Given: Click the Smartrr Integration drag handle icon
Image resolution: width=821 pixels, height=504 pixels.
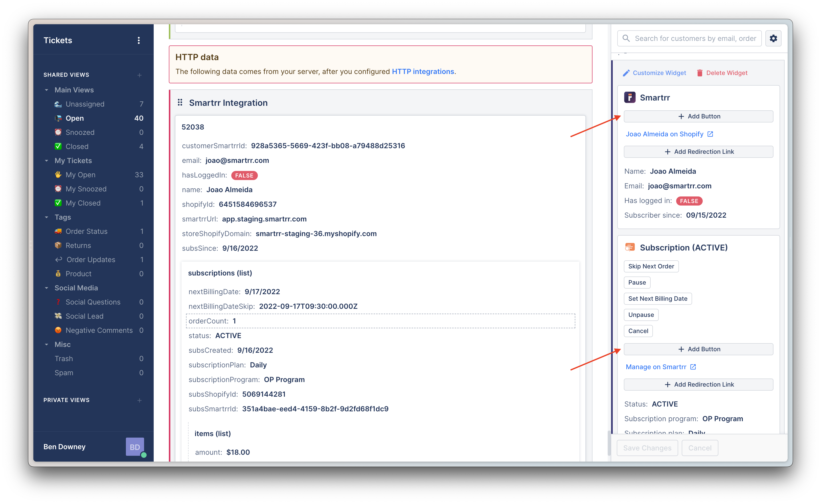Looking at the screenshot, I should click(180, 103).
